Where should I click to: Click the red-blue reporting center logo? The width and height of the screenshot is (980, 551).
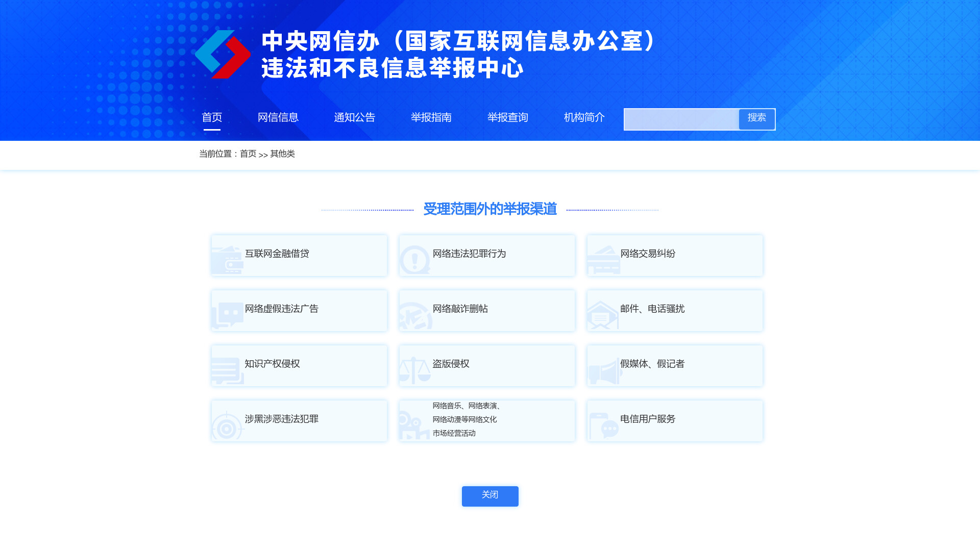pos(223,54)
